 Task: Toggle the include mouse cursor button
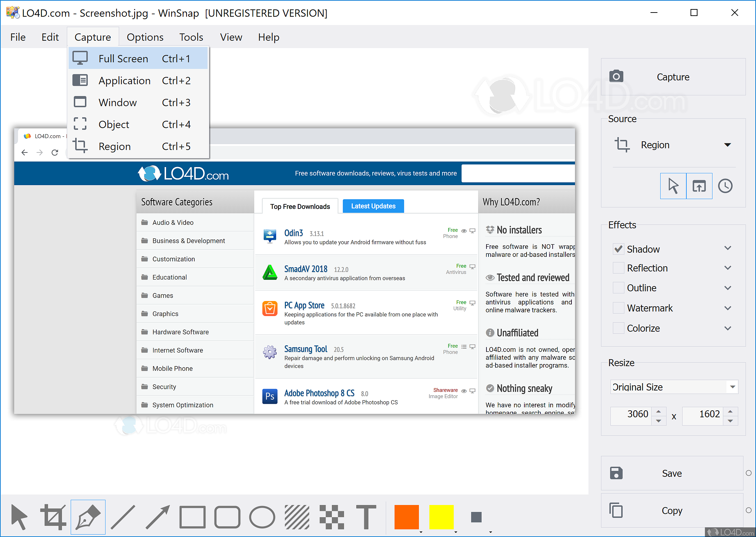pos(673,186)
